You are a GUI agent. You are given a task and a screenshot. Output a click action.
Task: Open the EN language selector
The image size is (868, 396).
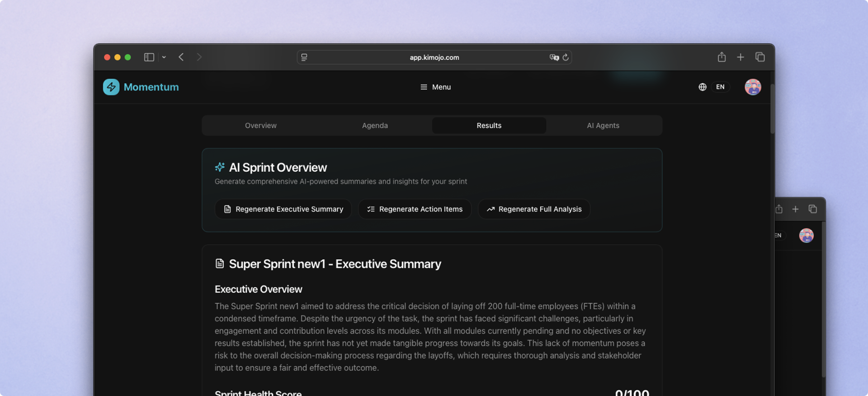click(x=720, y=87)
